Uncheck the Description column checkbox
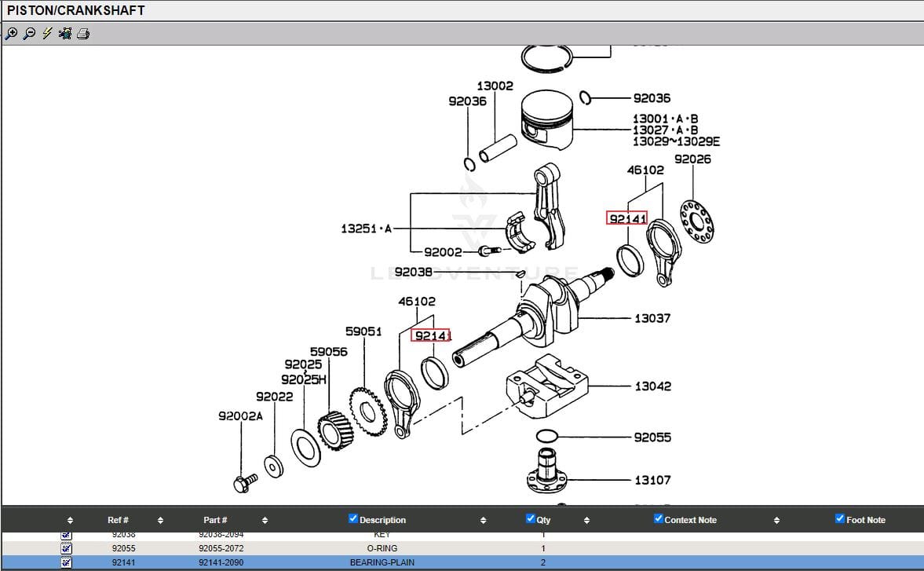The width and height of the screenshot is (924, 571). pos(353,519)
